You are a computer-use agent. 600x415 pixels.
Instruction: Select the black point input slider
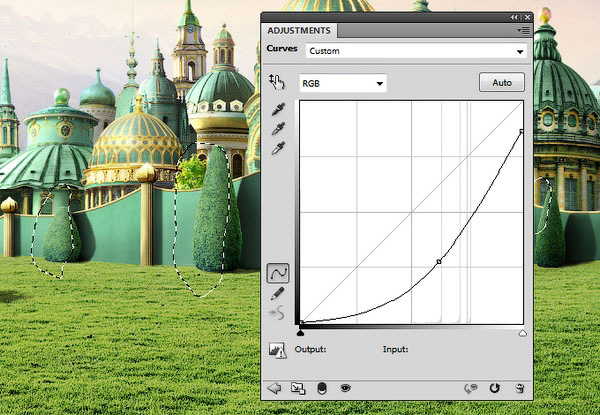[x=300, y=333]
